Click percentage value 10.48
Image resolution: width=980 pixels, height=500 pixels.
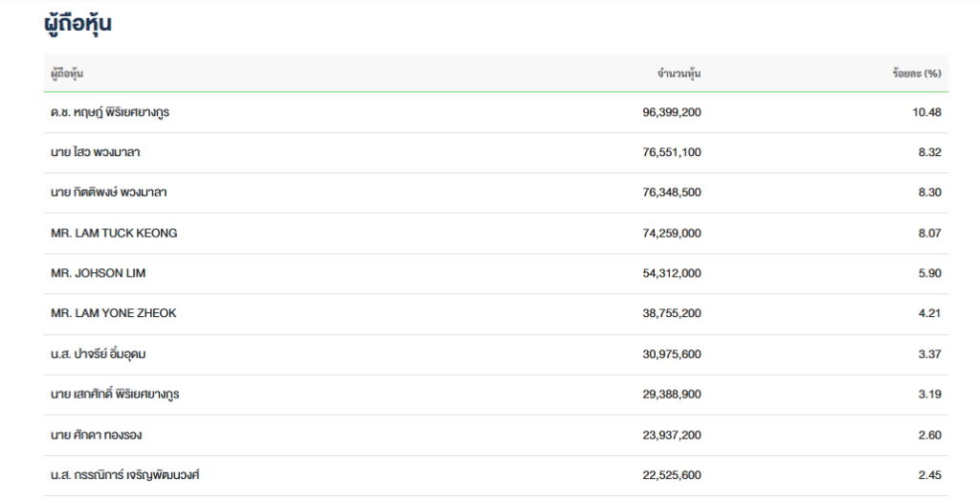[926, 112]
